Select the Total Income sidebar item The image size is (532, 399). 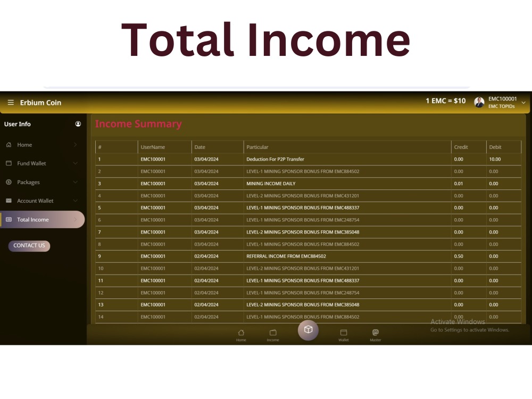43,220
